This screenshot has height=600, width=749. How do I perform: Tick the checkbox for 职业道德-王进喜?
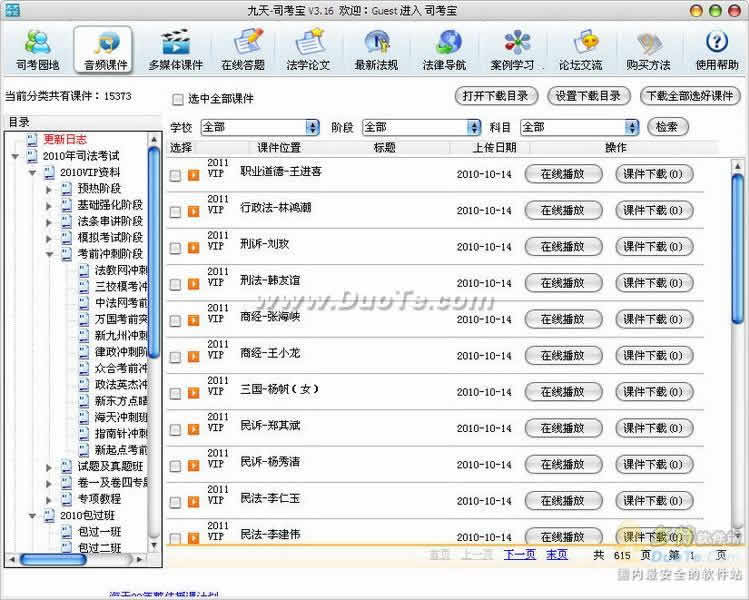(175, 175)
